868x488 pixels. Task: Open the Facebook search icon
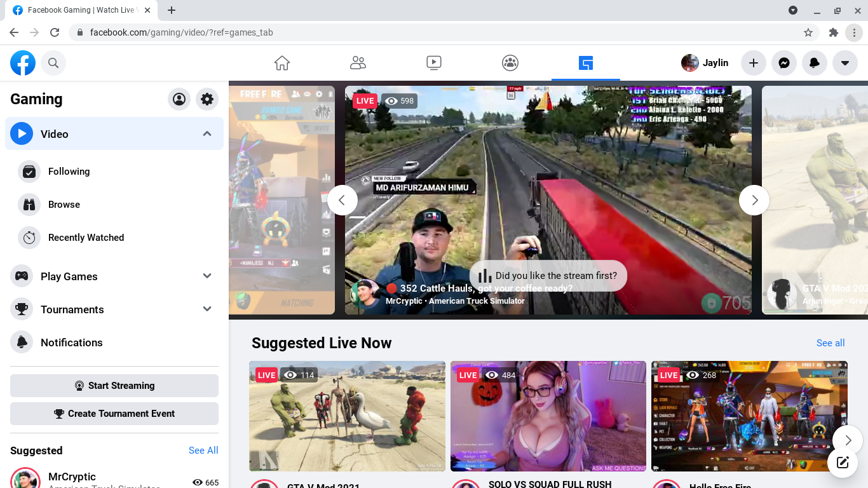tap(53, 63)
